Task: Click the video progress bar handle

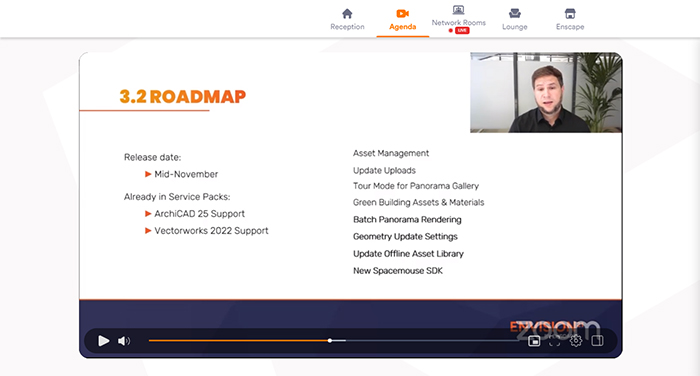Action: point(330,341)
